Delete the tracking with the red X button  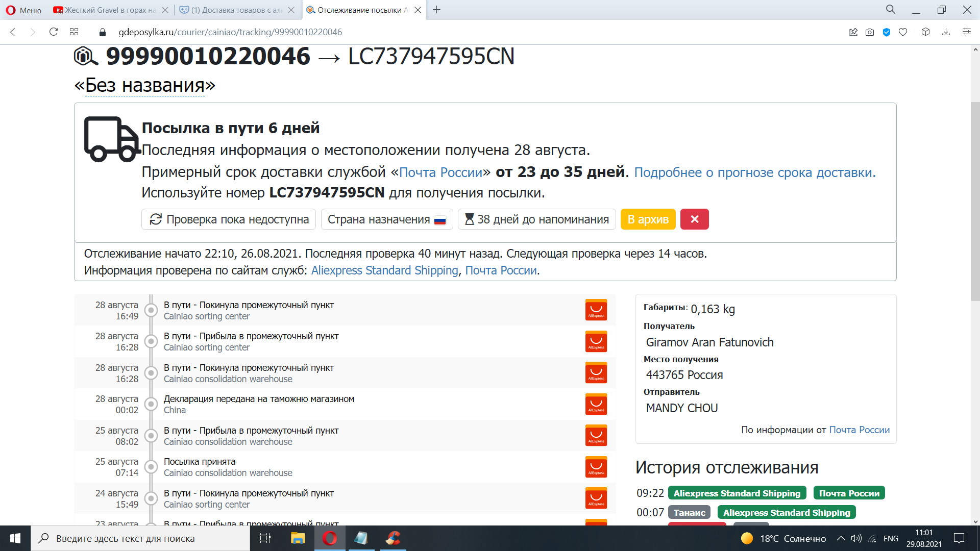pos(695,219)
